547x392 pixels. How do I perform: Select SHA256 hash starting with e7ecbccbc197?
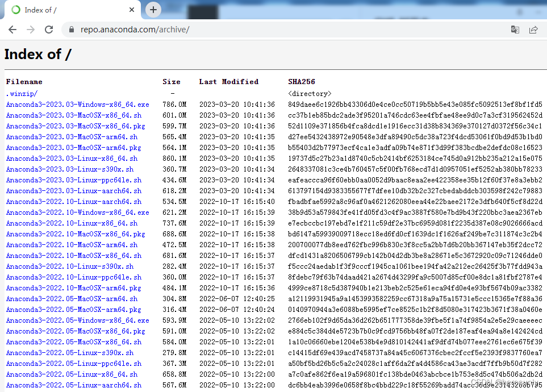click(x=415, y=223)
